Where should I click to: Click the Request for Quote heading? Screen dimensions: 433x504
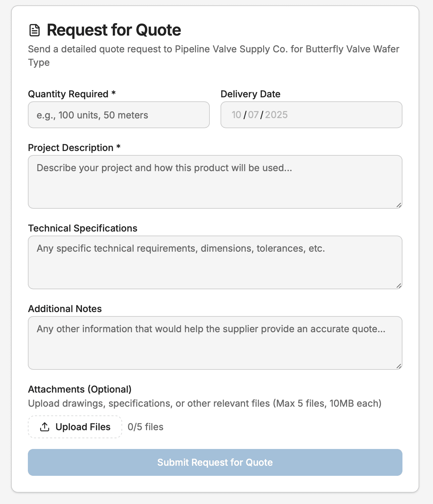113,30
